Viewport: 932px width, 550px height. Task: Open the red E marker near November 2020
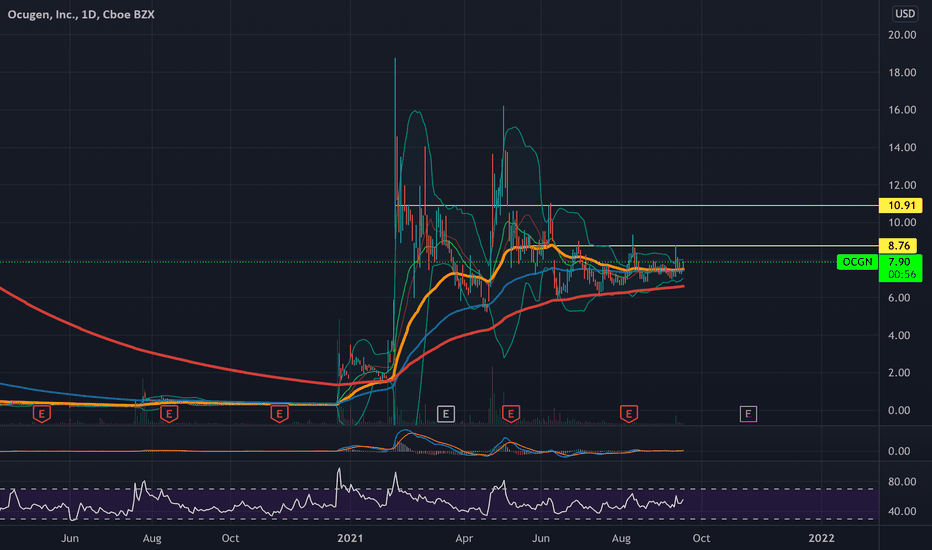[279, 414]
